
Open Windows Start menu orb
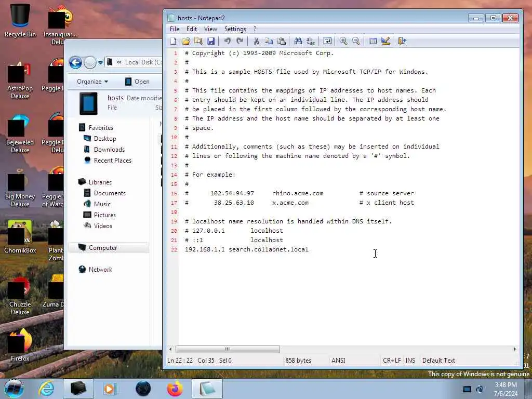[14, 389]
